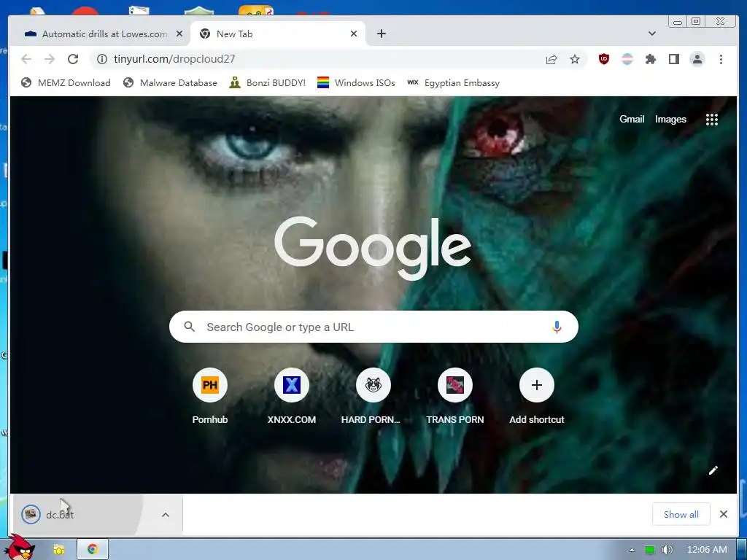747x560 pixels.
Task: Open Windows ISOs bookmark
Action: coord(356,83)
